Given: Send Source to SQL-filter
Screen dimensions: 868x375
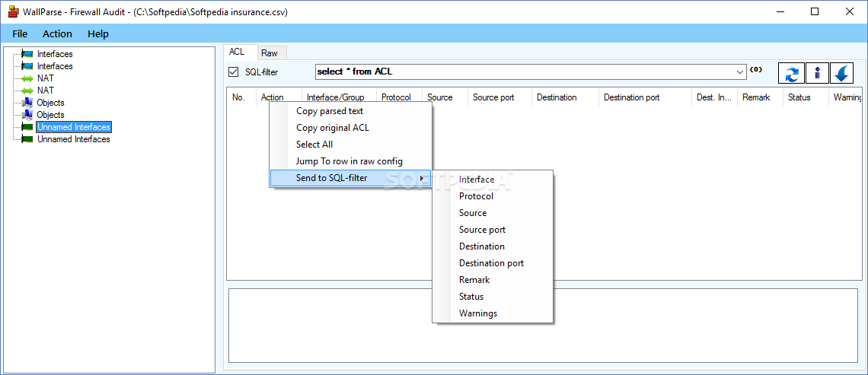Looking at the screenshot, I should point(493,213).
